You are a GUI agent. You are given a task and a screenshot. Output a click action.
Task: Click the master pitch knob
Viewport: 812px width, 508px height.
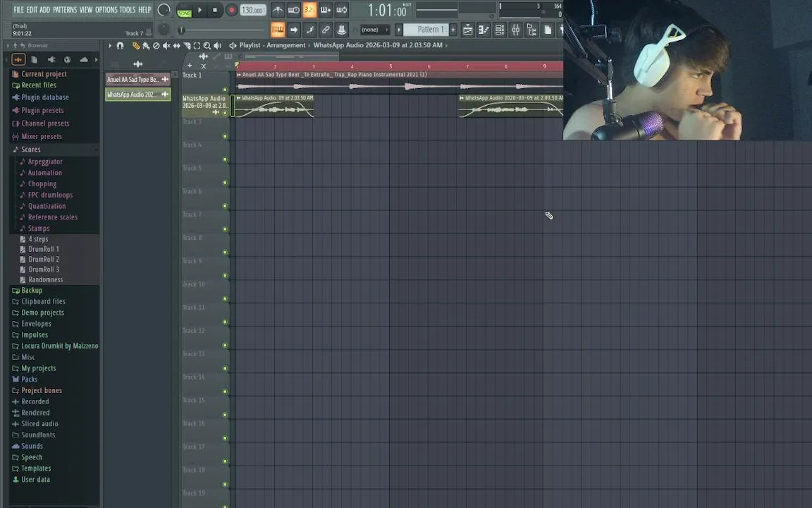coord(164,30)
